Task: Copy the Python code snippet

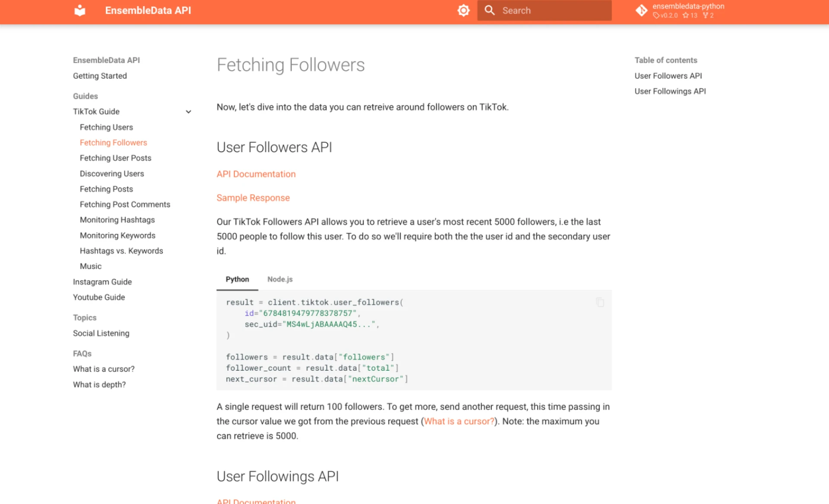Action: tap(600, 302)
